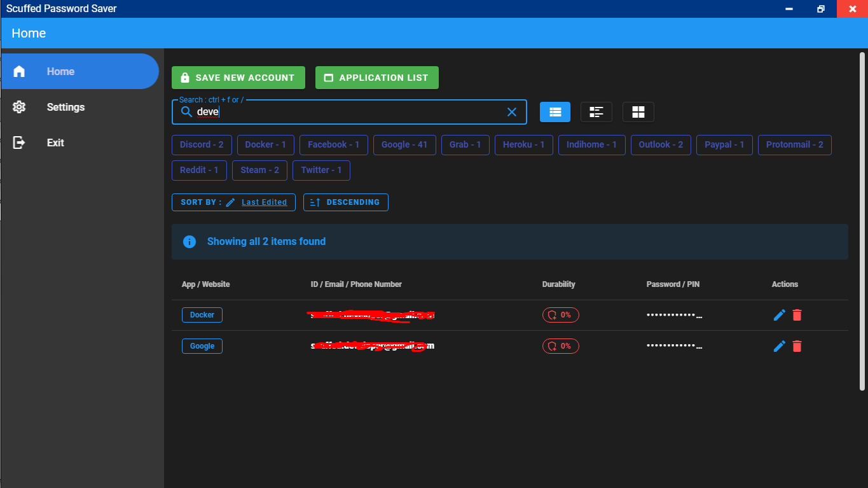Viewport: 868px width, 488px height.
Task: Clear the search with the X icon
Action: (512, 112)
